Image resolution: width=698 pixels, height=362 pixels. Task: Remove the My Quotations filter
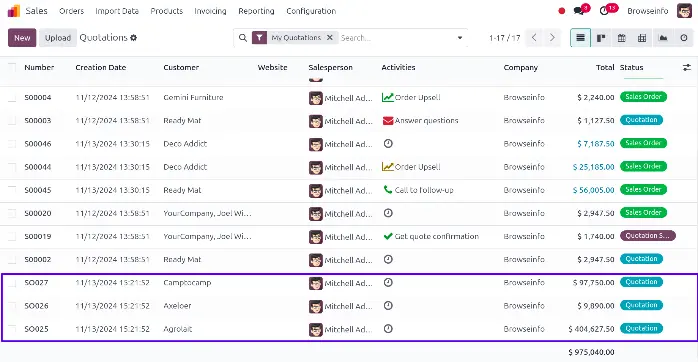(x=330, y=37)
